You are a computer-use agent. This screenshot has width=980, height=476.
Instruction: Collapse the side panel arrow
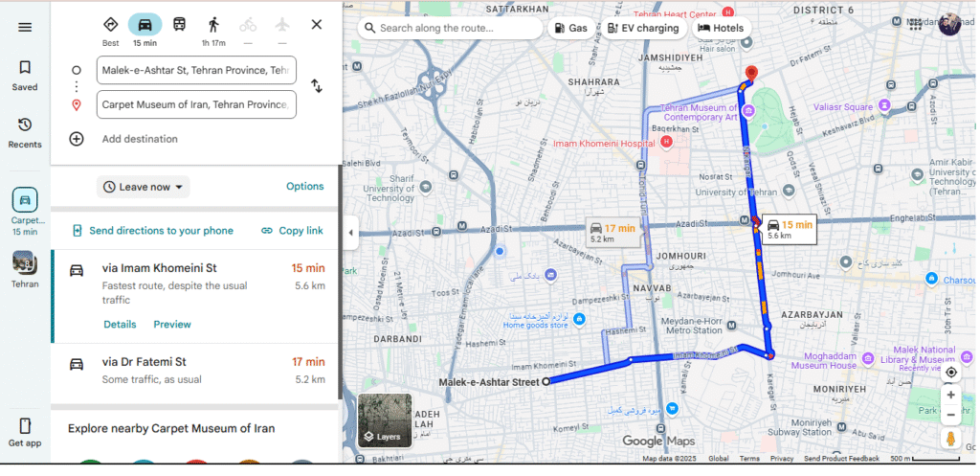pos(350,233)
